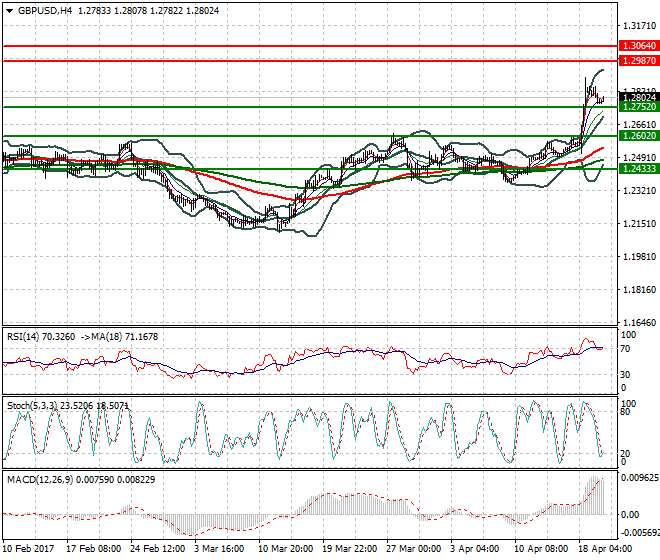
Task: Click the 1.16460 price axis value
Action: pyautogui.click(x=639, y=323)
